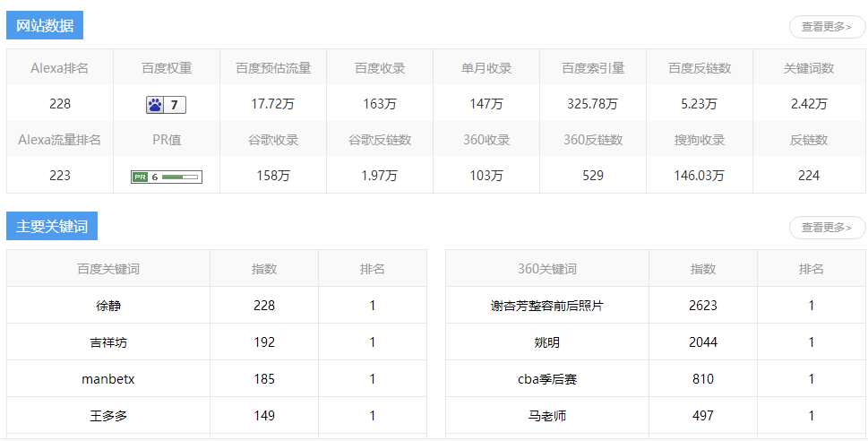
Task: Click the 360 keyword cba季后赛
Action: [547, 379]
